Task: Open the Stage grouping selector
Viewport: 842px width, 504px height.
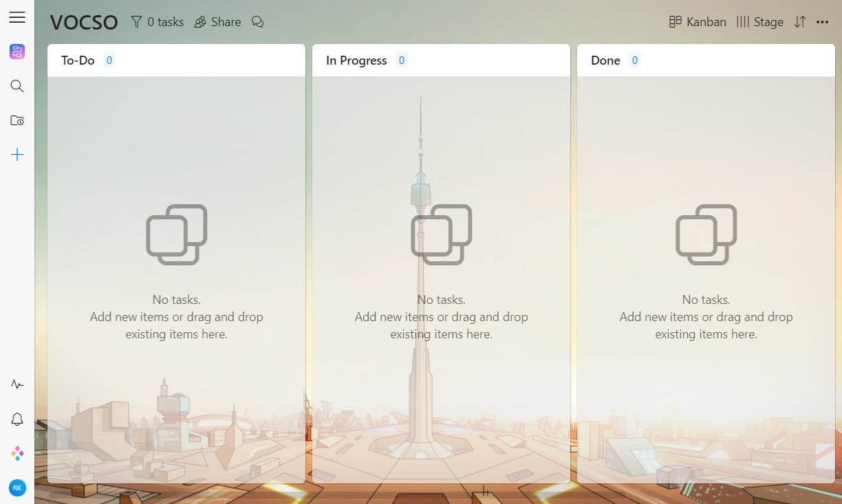Action: coord(759,22)
